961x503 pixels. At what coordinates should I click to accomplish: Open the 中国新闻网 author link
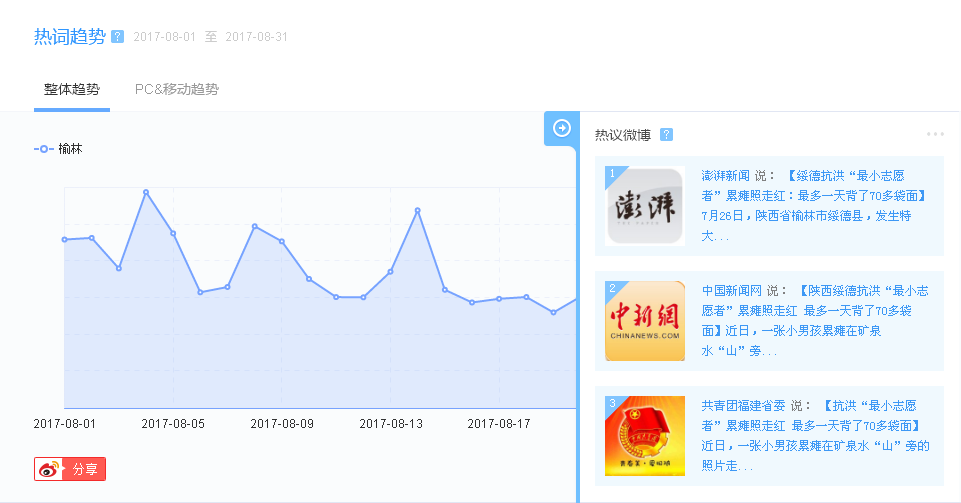tap(731, 290)
